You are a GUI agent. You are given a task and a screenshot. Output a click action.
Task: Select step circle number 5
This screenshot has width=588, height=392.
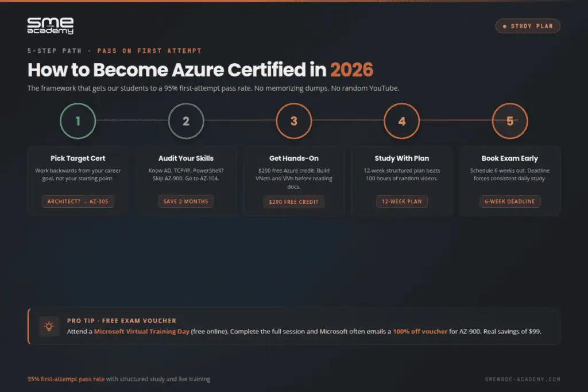point(510,121)
